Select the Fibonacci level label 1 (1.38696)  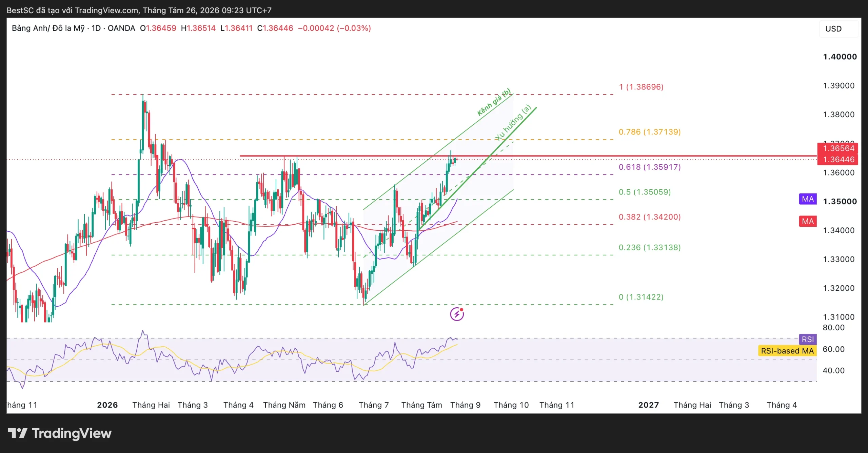coord(641,87)
